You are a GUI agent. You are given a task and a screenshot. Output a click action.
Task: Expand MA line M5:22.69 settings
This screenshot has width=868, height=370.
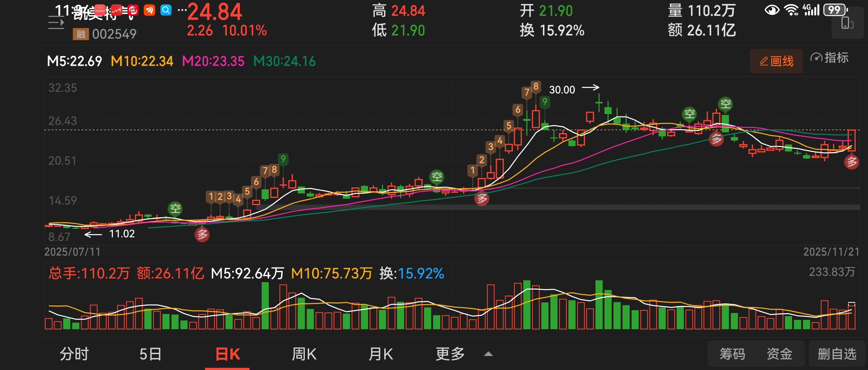coord(74,61)
